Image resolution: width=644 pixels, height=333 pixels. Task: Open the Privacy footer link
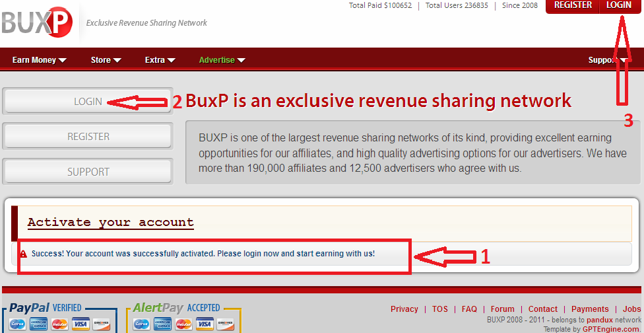click(x=404, y=309)
